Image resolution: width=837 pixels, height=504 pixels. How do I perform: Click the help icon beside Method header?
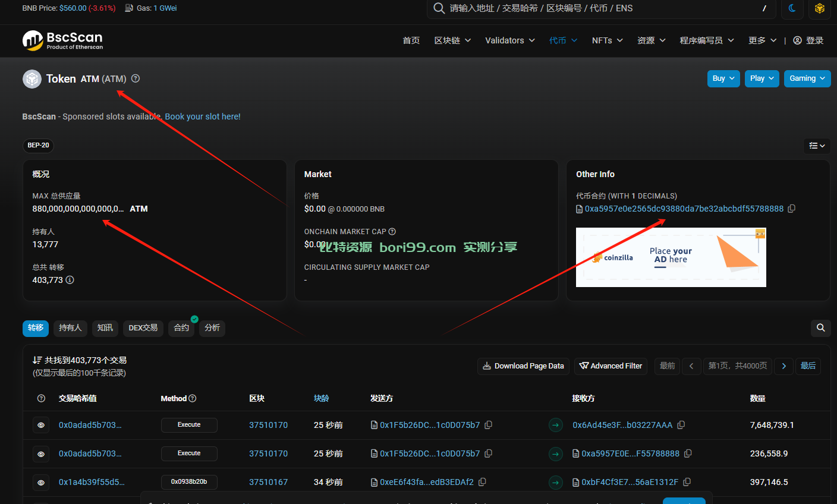coord(193,399)
